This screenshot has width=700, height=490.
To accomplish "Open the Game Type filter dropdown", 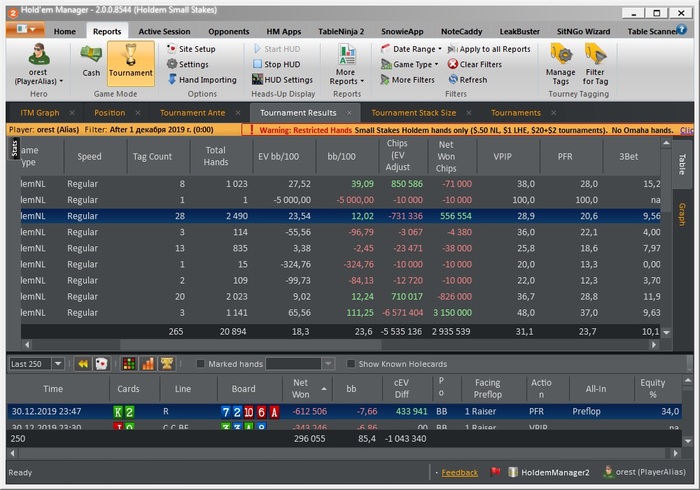I will (x=409, y=64).
